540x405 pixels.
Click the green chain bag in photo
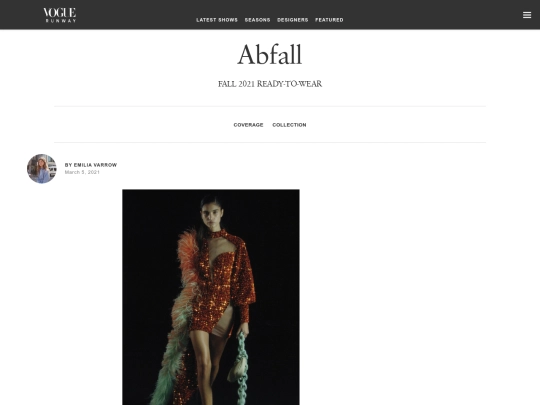point(240,368)
